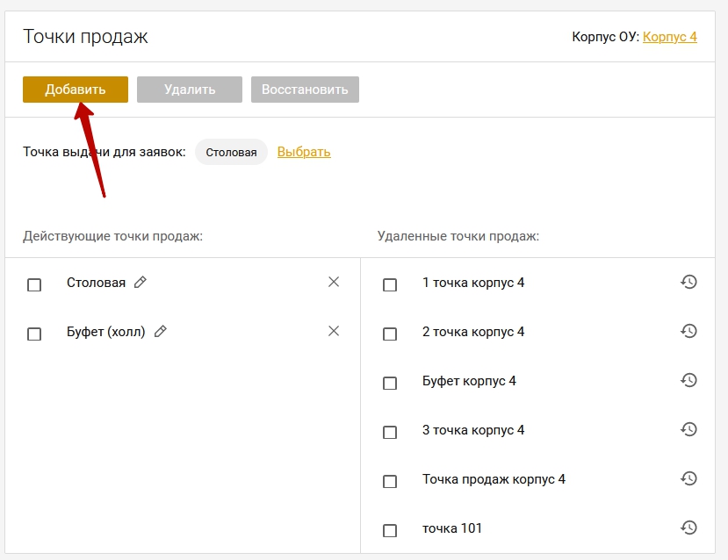Open the Выбрать link for pickup point
This screenshot has width=728, height=560.
pos(304,152)
